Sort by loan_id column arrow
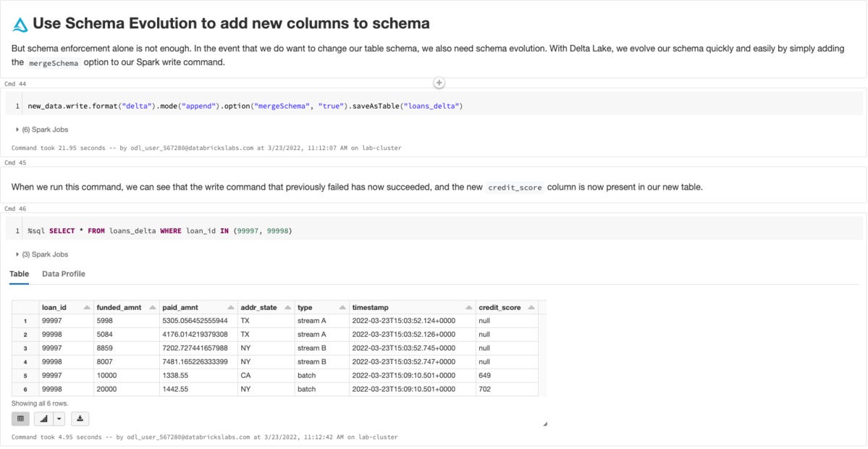Viewport: 868px width, 449px height. pos(86,307)
